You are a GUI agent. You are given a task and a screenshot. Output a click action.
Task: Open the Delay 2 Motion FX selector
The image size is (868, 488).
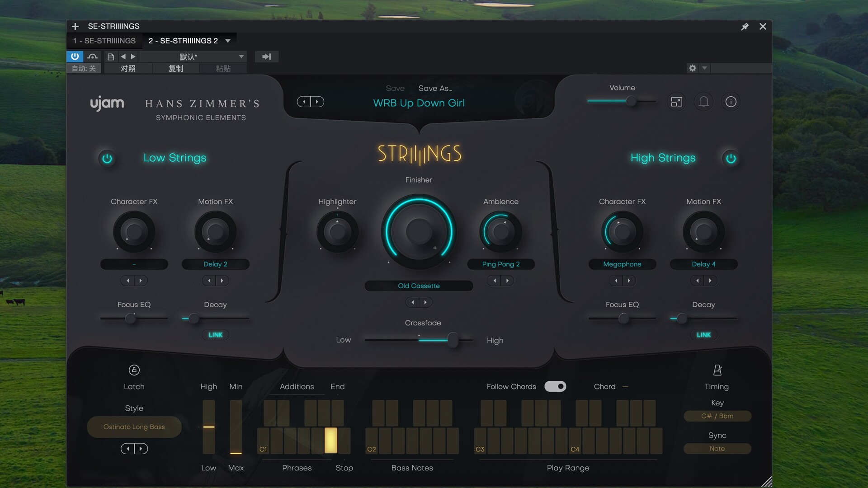(216, 264)
